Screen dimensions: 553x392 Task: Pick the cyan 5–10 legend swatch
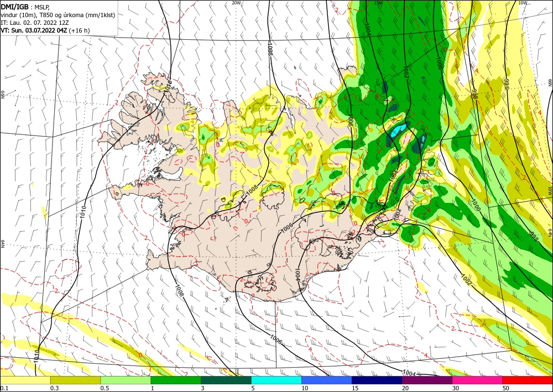[x=276, y=380]
